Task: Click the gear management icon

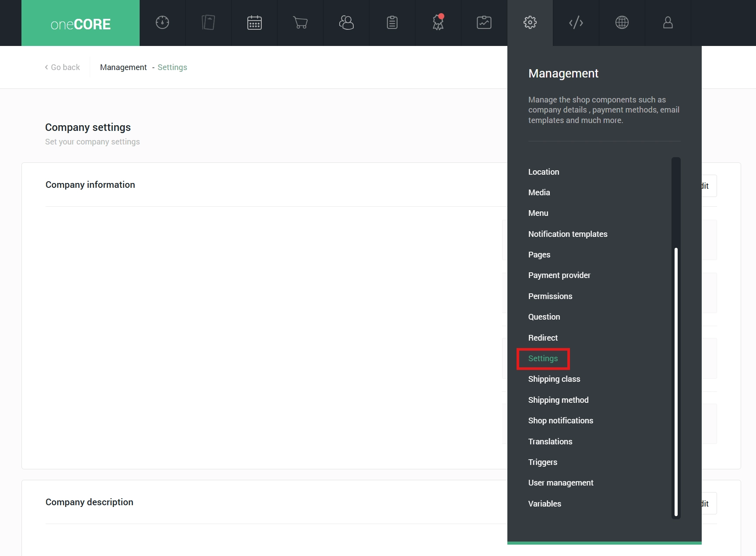Action: [530, 23]
